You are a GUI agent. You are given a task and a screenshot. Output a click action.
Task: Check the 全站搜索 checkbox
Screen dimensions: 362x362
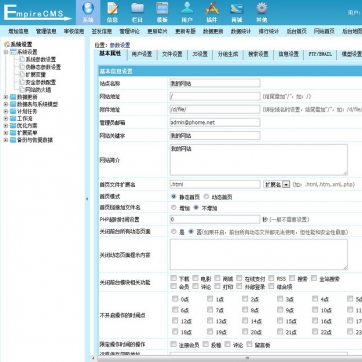(x=314, y=278)
